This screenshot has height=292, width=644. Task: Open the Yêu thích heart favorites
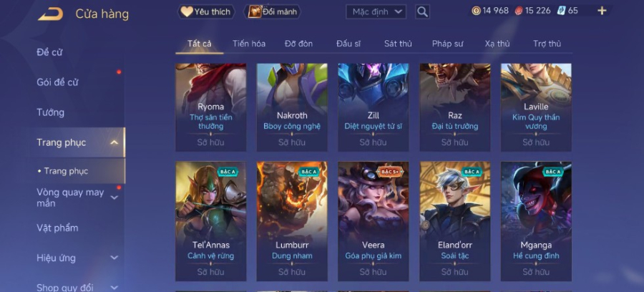pos(206,12)
